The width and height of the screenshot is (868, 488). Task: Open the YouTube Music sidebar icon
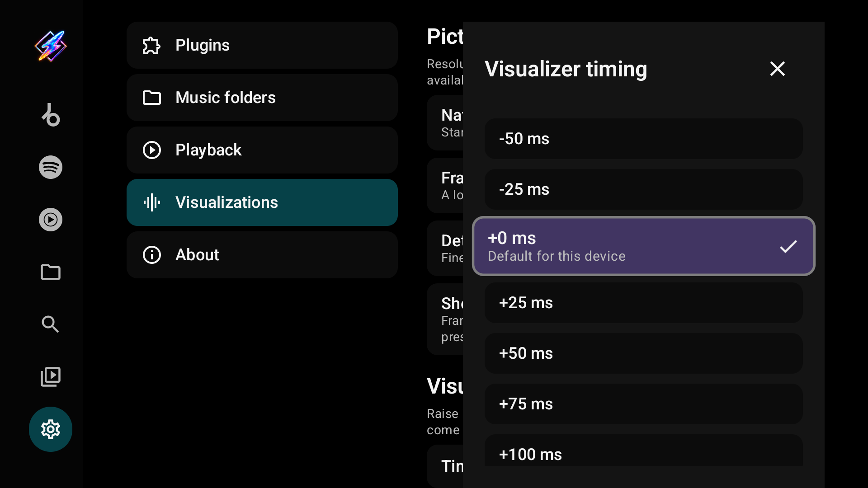tap(51, 220)
